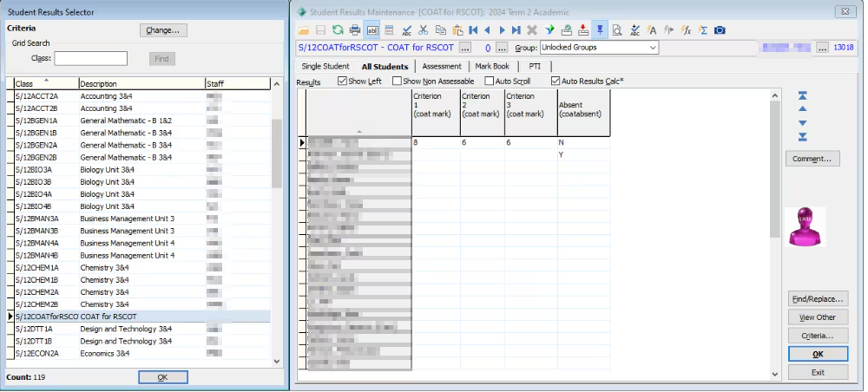Click ellipsis button left of 13018

pyautogui.click(x=823, y=48)
